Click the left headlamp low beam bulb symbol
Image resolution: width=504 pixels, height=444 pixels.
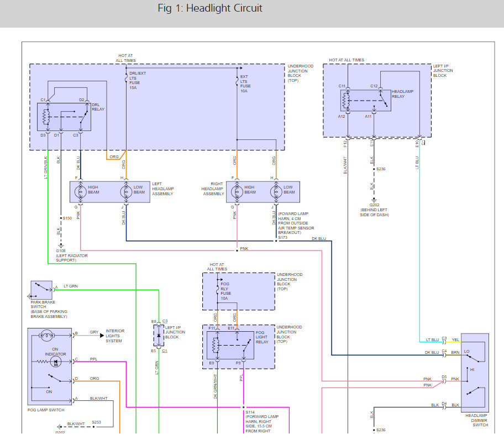[x=126, y=192]
